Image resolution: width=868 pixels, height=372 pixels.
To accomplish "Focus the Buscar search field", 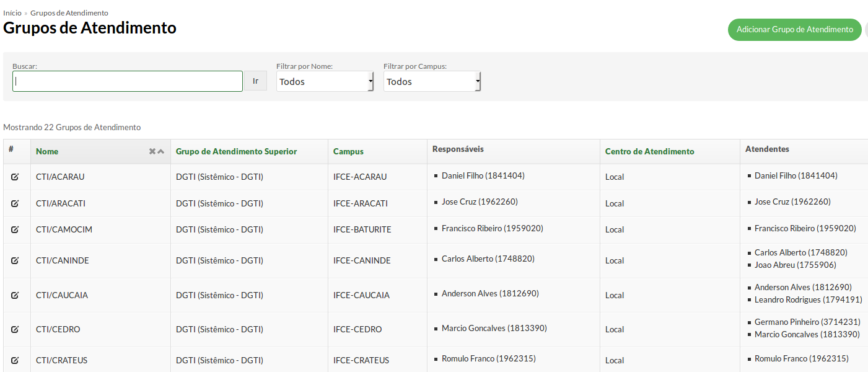I will click(x=128, y=81).
